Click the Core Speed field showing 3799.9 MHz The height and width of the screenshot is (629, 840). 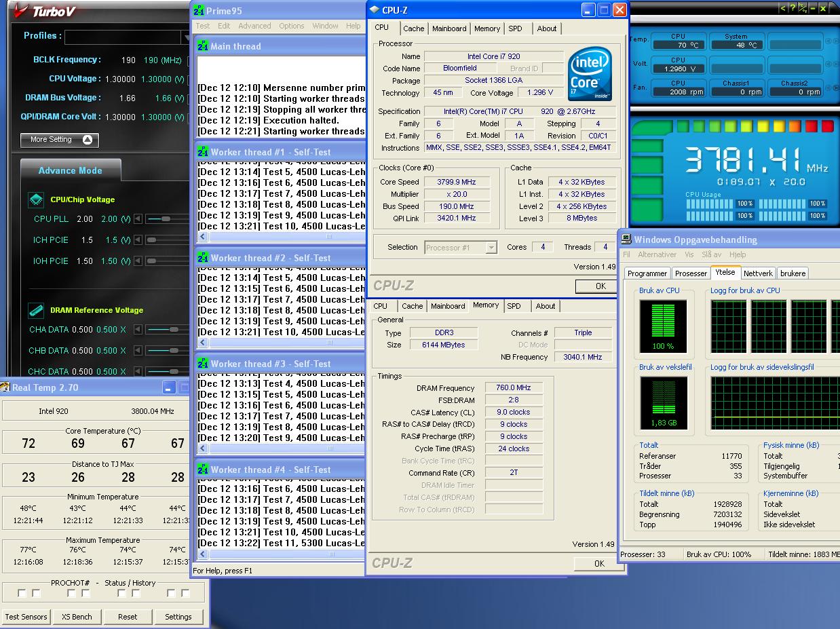(x=458, y=182)
